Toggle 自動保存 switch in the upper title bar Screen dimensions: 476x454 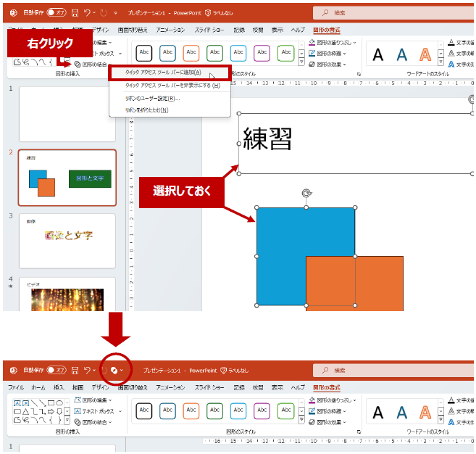(x=56, y=13)
